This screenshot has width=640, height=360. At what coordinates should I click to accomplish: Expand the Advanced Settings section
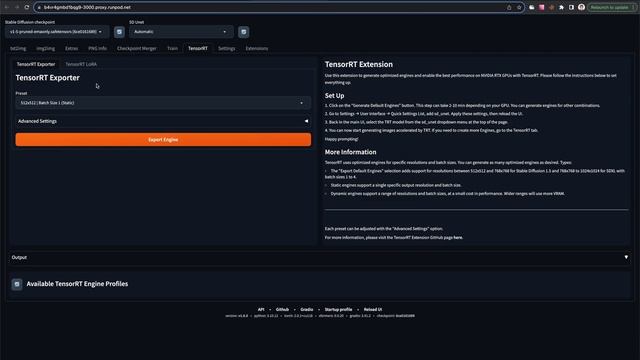point(163,121)
